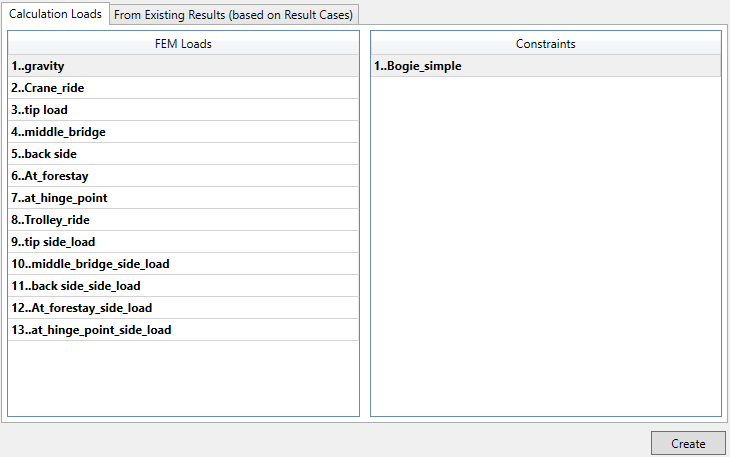Select the 1..gravity load row
The width and height of the screenshot is (730, 457).
coord(38,66)
